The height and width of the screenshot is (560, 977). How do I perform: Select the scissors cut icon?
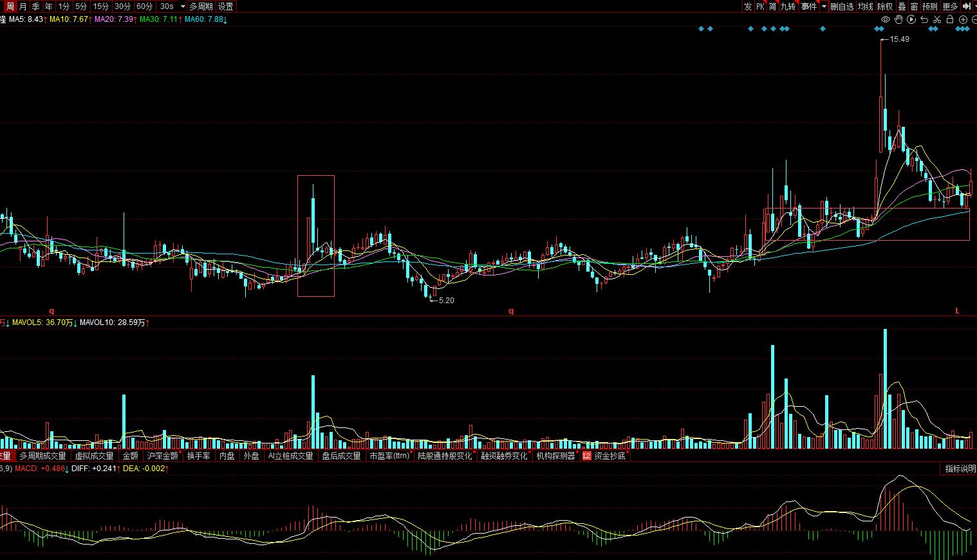coord(936,19)
